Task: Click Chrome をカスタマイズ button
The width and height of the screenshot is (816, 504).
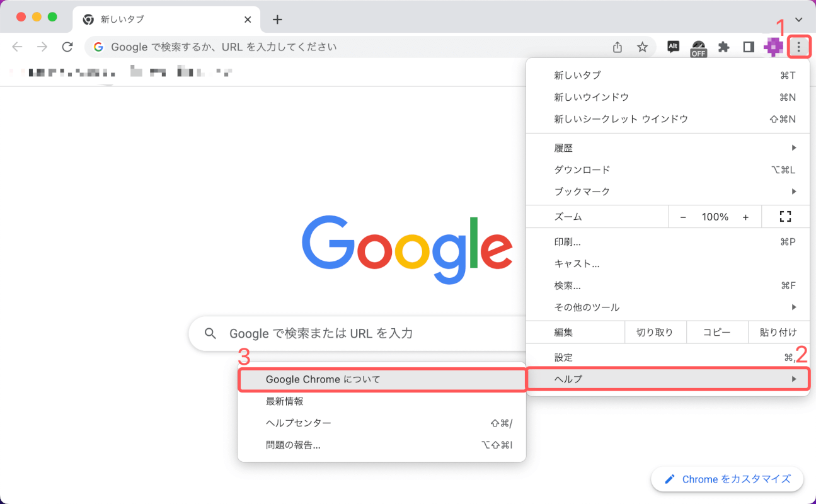Action: [727, 479]
